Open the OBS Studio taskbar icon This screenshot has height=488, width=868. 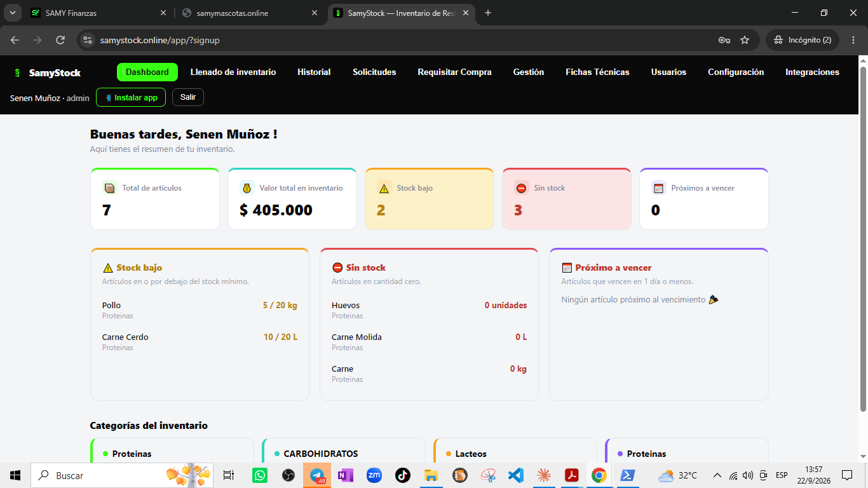coord(288,475)
